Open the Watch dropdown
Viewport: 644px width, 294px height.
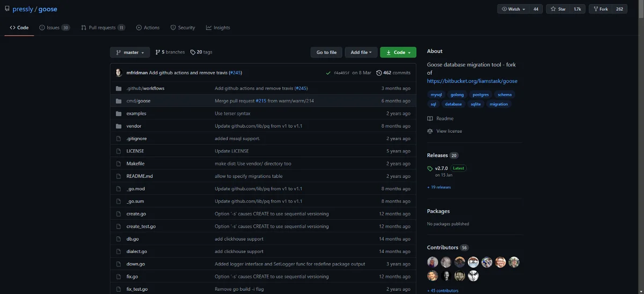pyautogui.click(x=514, y=9)
